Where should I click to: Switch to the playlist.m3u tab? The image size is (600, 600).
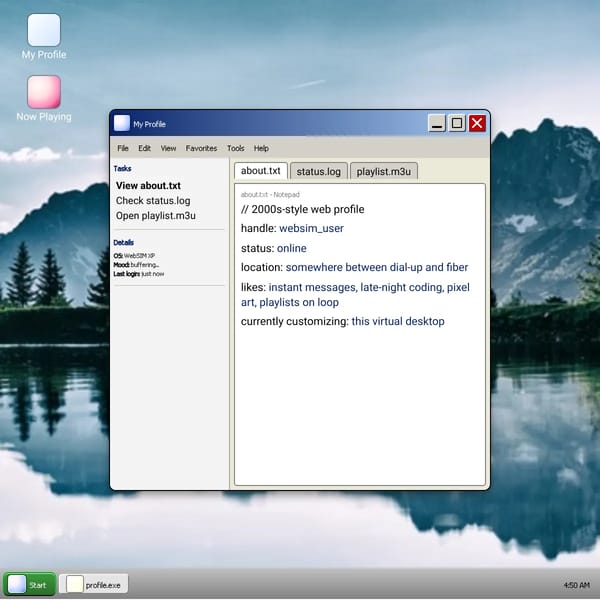click(x=383, y=171)
